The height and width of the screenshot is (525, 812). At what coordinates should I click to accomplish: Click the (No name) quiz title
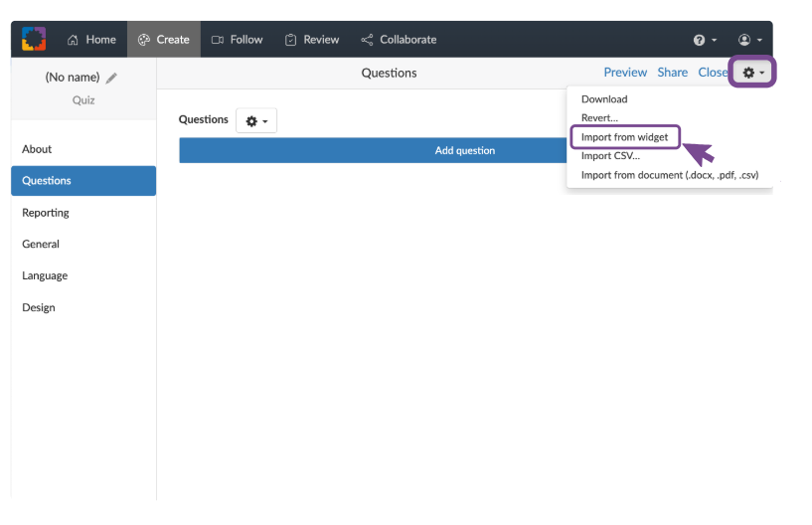pyautogui.click(x=73, y=78)
